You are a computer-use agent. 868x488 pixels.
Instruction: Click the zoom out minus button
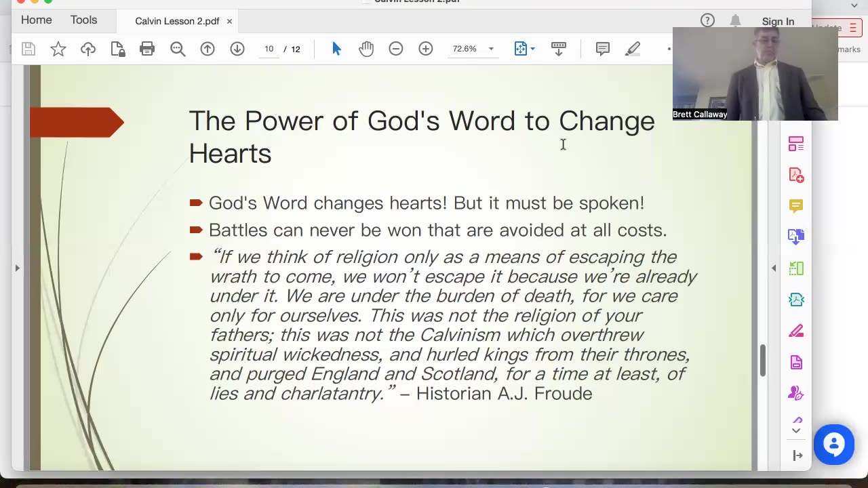pyautogui.click(x=396, y=49)
